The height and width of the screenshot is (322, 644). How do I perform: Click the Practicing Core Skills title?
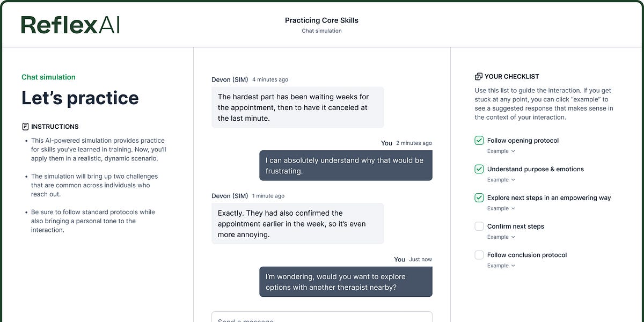[x=321, y=20]
